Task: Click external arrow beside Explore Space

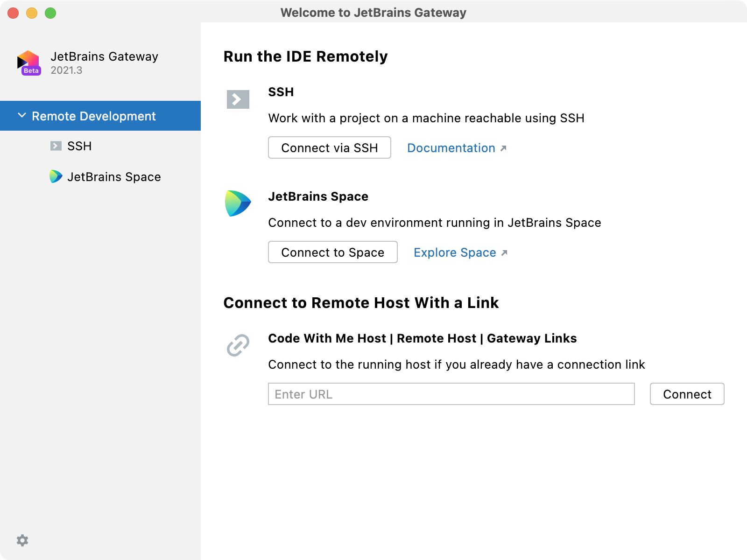Action: (504, 253)
